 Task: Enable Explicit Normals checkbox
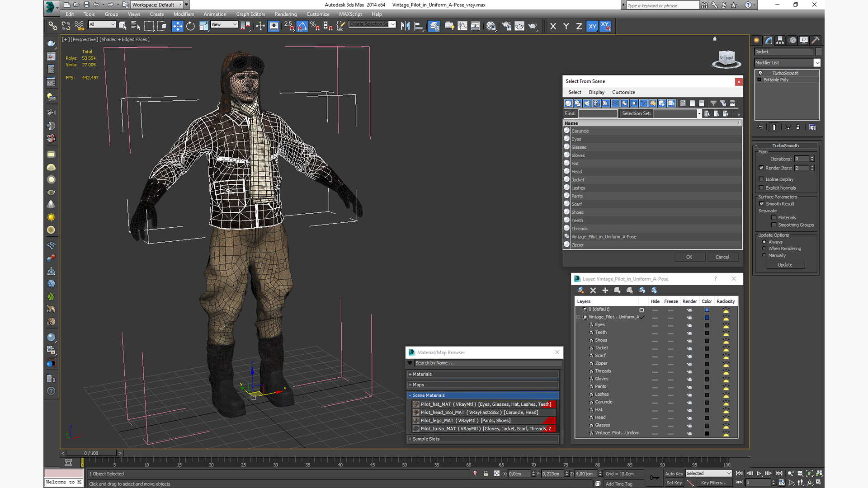(761, 188)
